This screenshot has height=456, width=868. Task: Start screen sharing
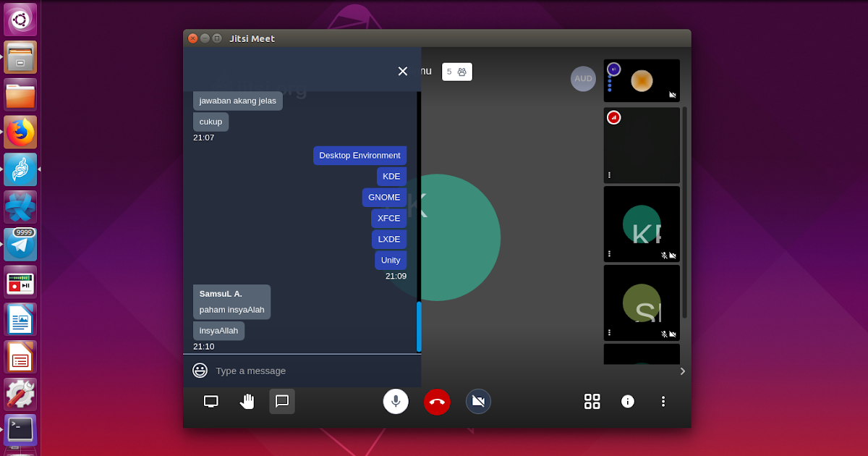pyautogui.click(x=210, y=401)
